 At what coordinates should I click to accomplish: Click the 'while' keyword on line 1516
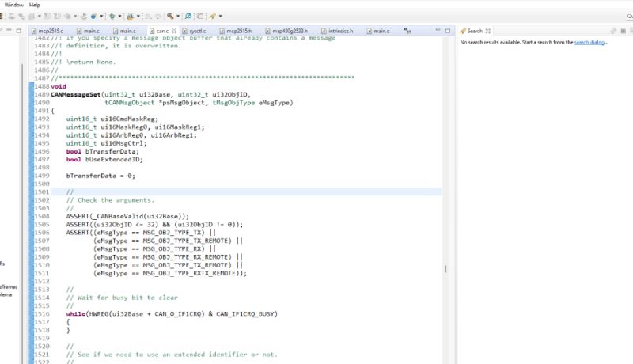point(76,313)
